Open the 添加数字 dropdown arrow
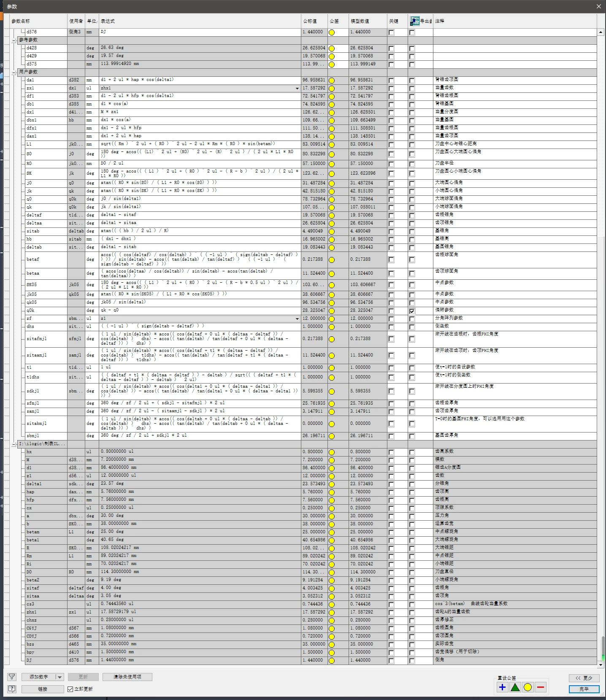This screenshot has height=700, width=606. click(60, 677)
